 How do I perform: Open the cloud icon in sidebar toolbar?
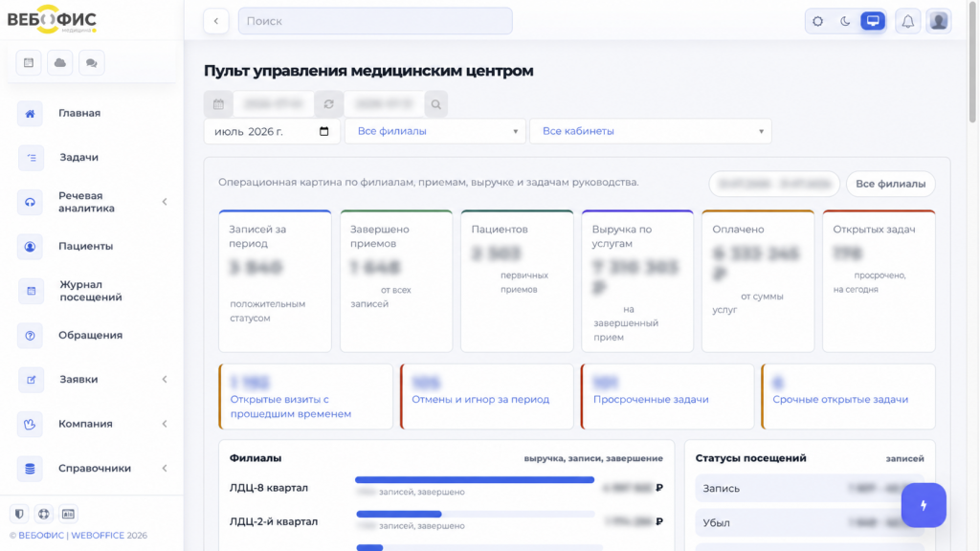click(x=60, y=62)
